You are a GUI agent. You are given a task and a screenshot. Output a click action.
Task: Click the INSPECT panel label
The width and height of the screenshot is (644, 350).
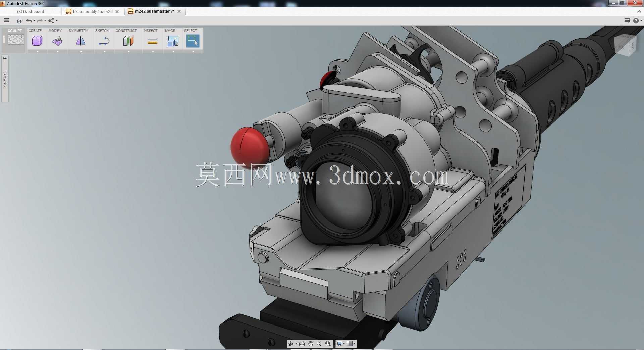point(150,31)
